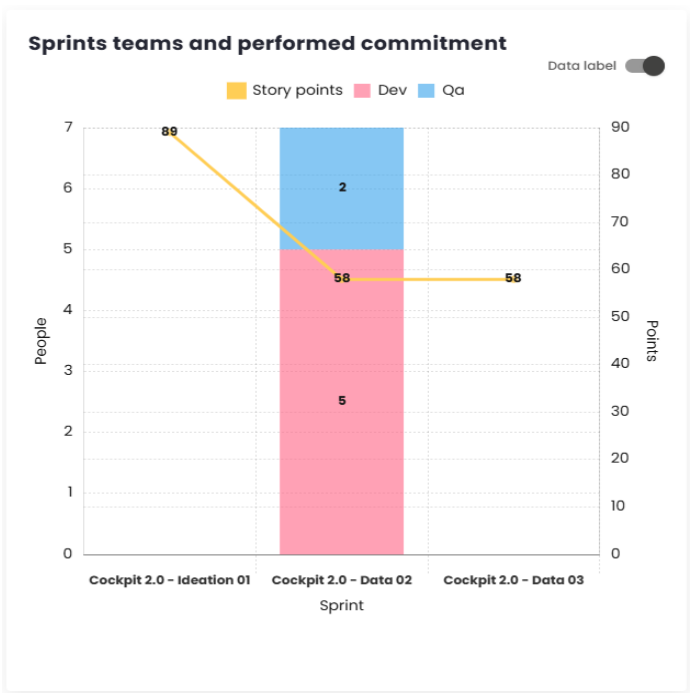Select Cockpit 2.0 - Ideation 01 axis label
The width and height of the screenshot is (692, 695).
click(x=169, y=580)
